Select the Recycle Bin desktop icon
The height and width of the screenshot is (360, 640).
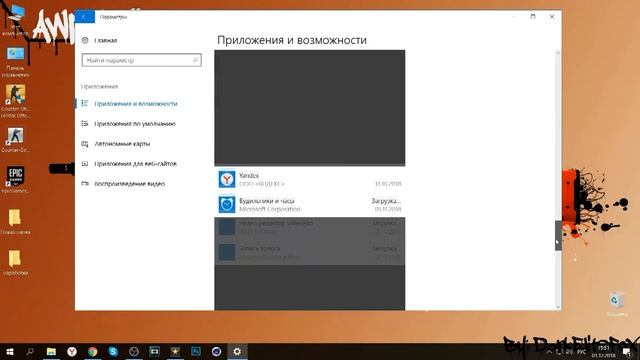[617, 304]
